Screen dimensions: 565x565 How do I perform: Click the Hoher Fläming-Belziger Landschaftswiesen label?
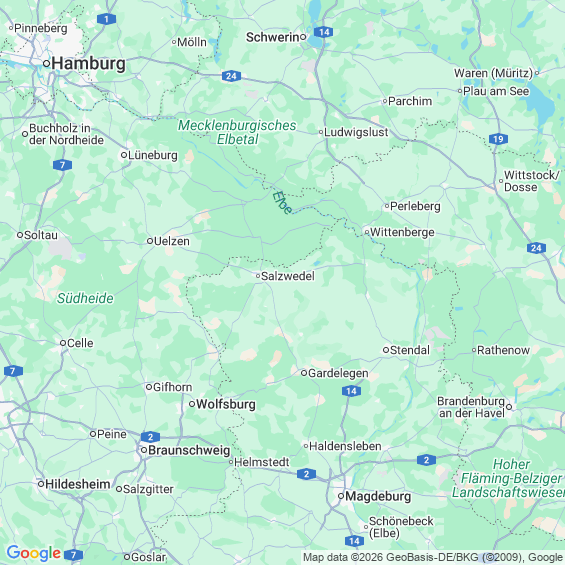(x=508, y=478)
